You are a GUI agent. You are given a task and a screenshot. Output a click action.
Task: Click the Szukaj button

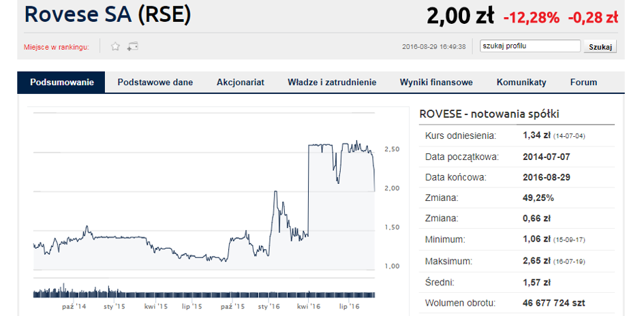[x=600, y=46]
